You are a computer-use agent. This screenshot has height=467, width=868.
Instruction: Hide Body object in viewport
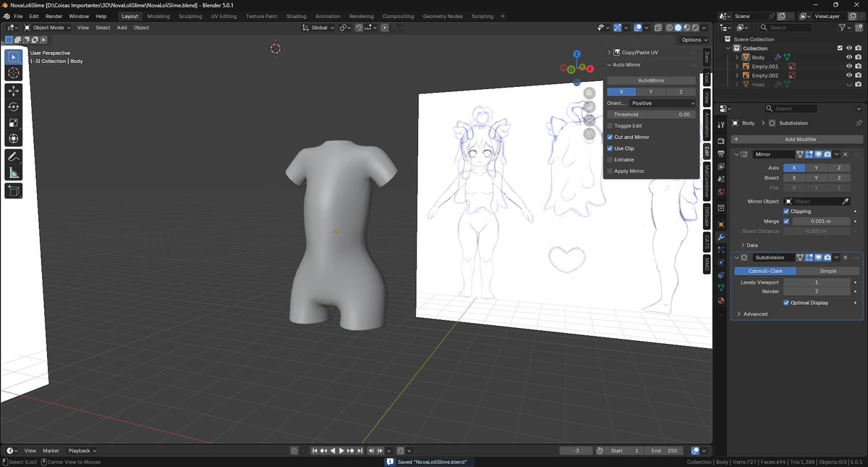point(849,57)
